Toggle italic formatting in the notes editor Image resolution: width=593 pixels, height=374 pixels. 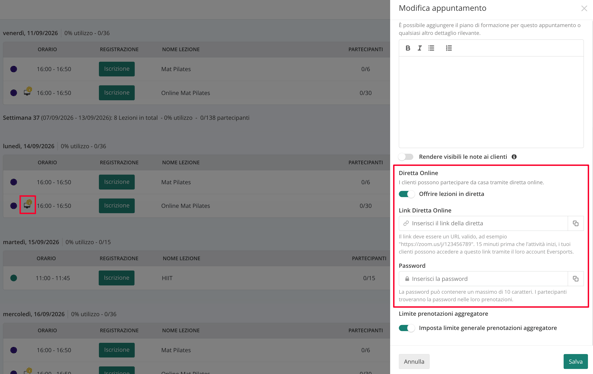[x=419, y=48]
